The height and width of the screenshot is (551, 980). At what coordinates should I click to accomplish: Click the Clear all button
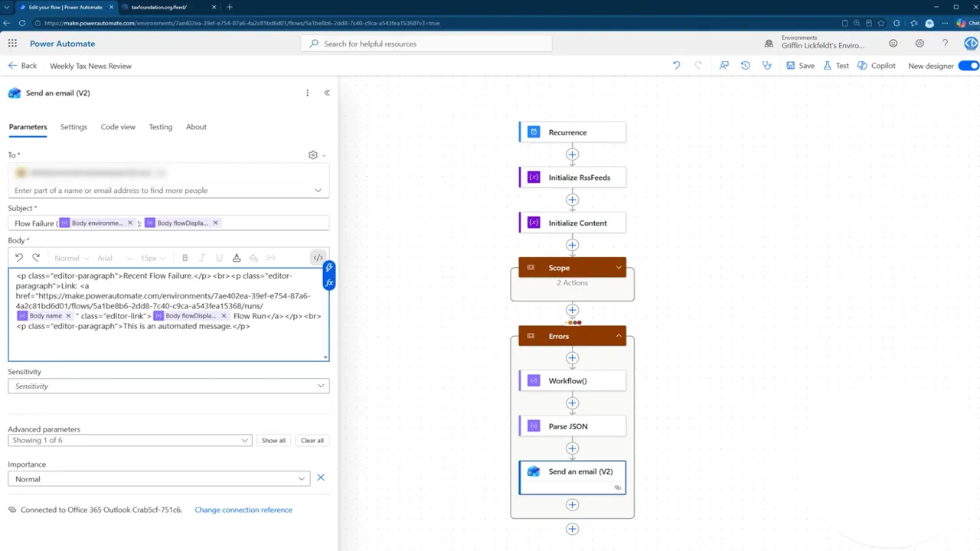[x=312, y=440]
